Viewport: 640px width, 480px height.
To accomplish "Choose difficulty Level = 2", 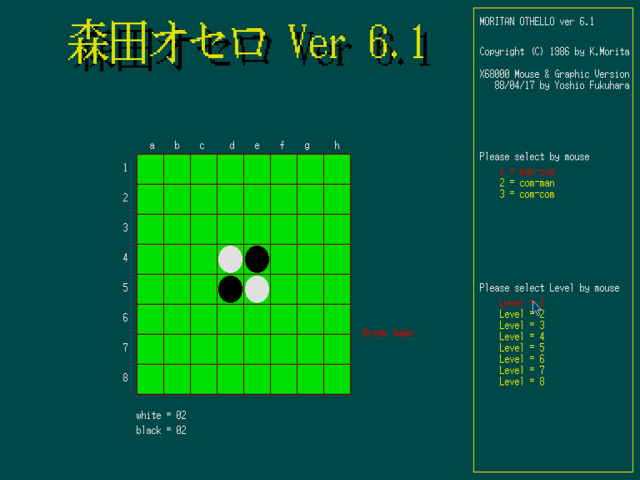I will click(x=521, y=314).
